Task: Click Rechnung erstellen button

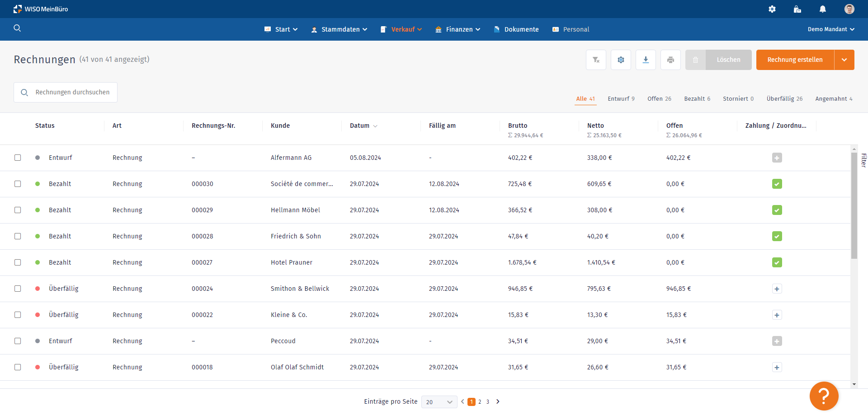Action: tap(795, 60)
